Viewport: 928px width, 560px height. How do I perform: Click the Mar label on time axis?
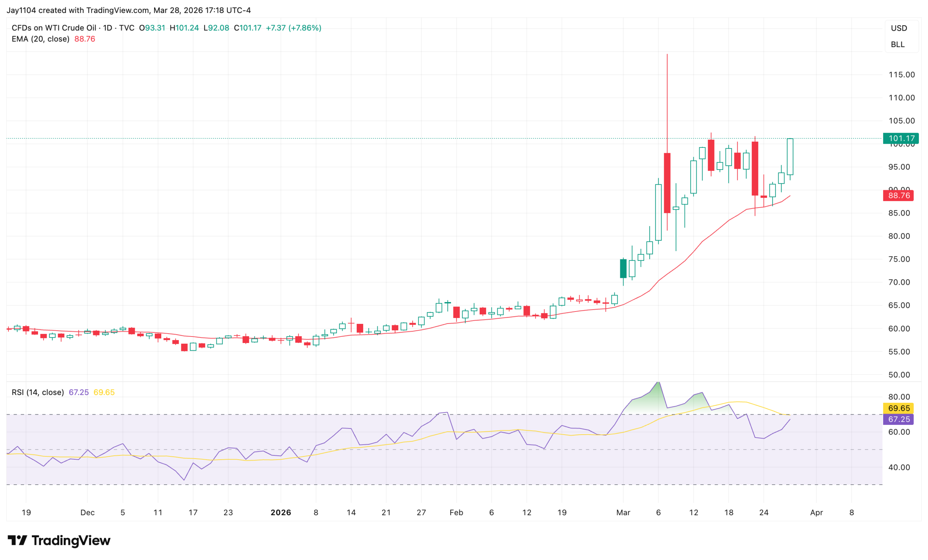click(x=623, y=513)
